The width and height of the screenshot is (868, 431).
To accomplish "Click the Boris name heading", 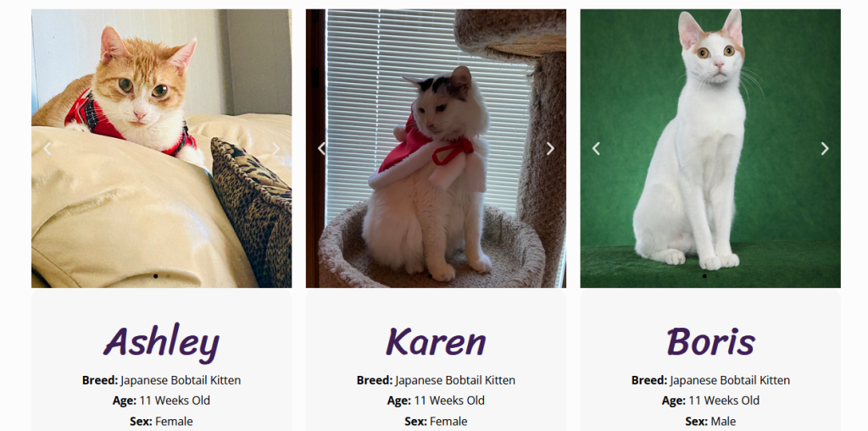I will point(711,342).
